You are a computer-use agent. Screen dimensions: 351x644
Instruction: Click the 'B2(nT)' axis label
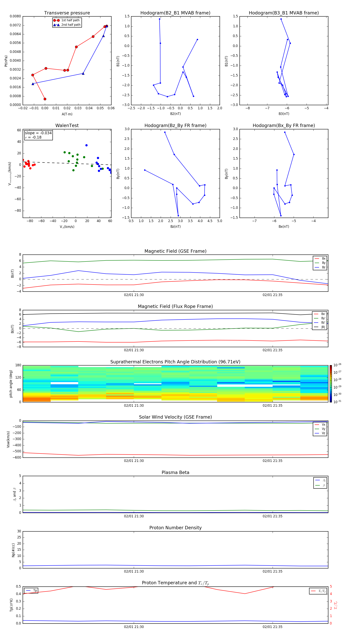coord(175,114)
